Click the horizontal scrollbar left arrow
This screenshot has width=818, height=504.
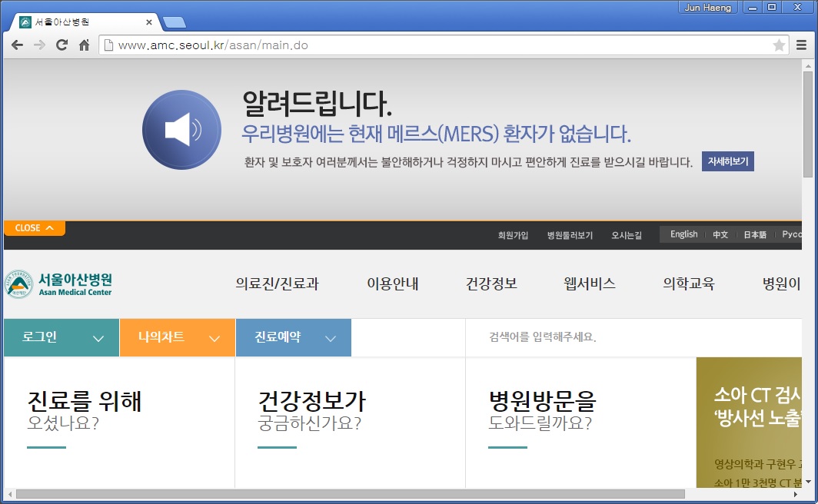[10, 494]
